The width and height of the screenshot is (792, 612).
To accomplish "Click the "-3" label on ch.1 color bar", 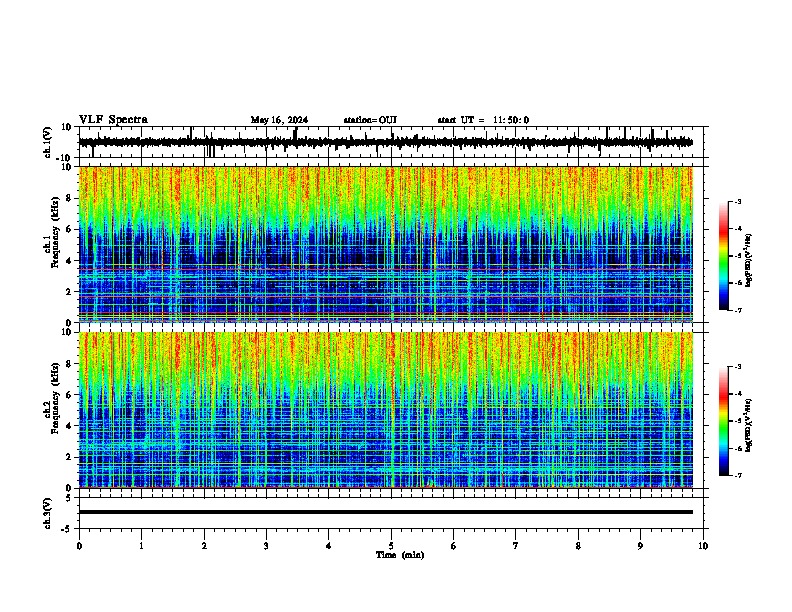I will click(x=738, y=202).
